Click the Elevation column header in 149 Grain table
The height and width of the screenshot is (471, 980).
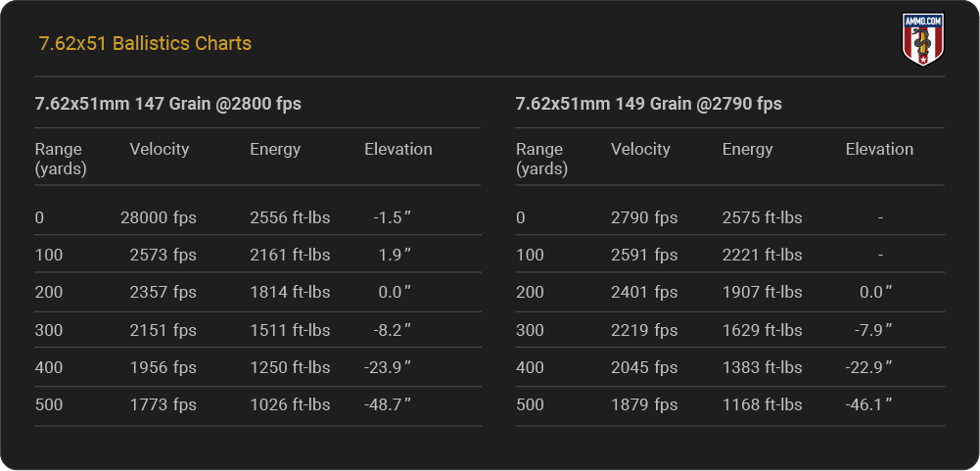(879, 150)
